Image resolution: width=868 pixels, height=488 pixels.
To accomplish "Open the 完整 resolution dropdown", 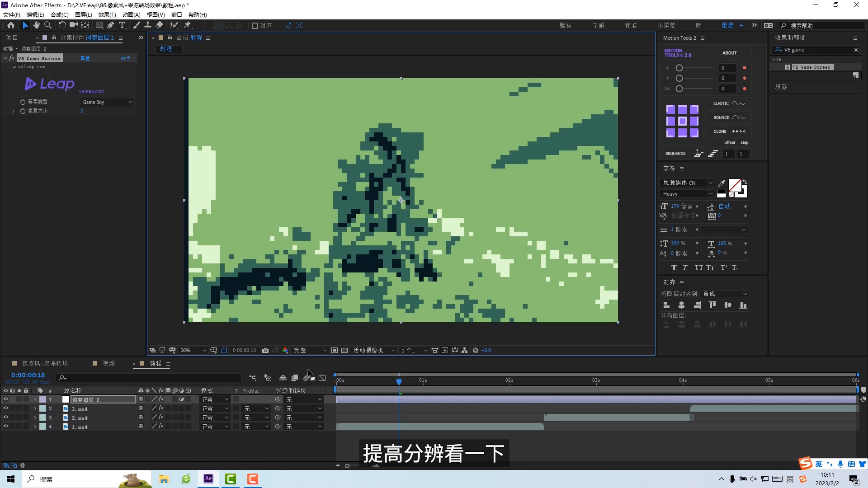I will click(310, 350).
